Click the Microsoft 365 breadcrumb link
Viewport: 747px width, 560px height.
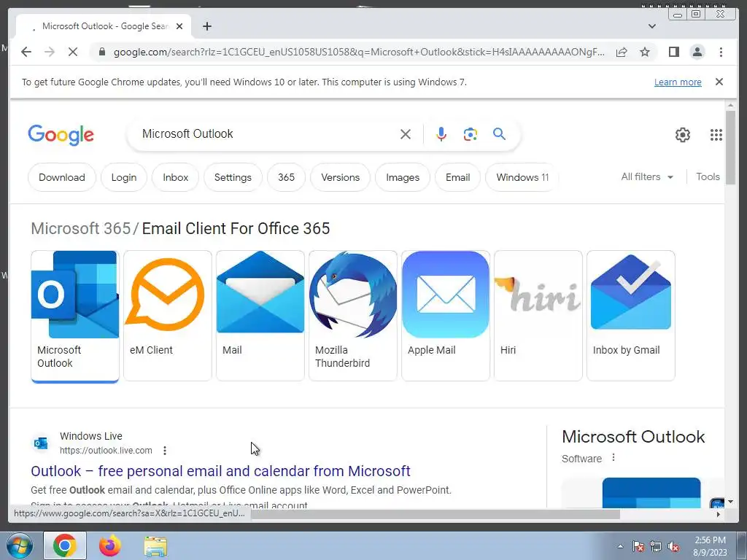click(80, 228)
